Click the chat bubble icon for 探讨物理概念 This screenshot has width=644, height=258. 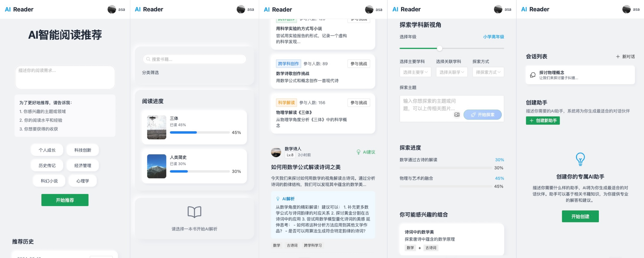(533, 75)
